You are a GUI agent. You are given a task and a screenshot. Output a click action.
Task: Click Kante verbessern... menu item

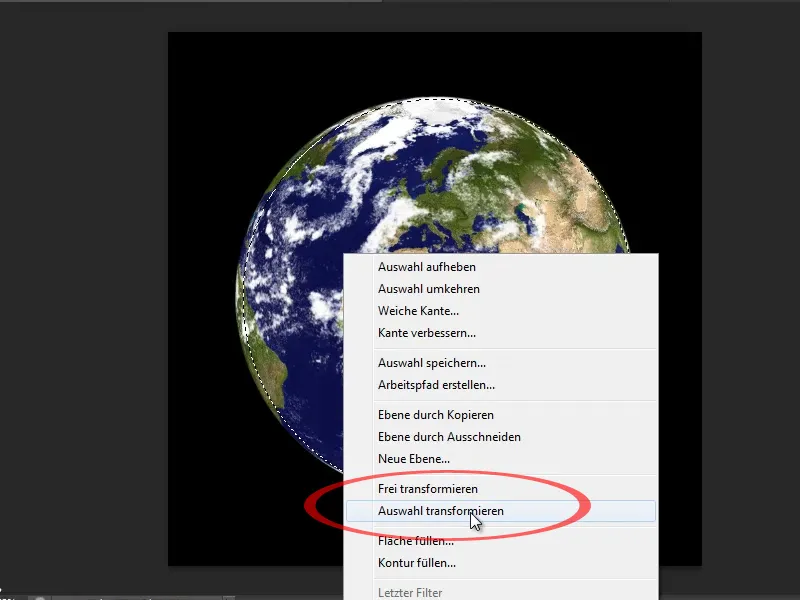(501, 333)
